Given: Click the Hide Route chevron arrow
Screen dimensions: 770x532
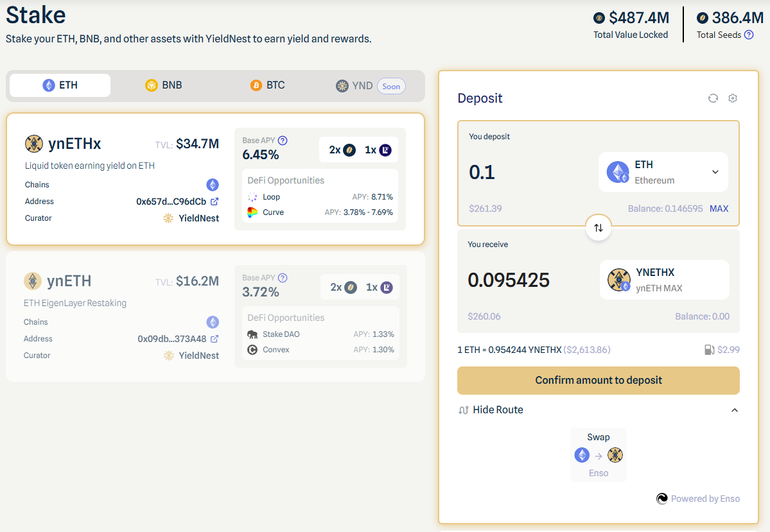Looking at the screenshot, I should (x=735, y=410).
